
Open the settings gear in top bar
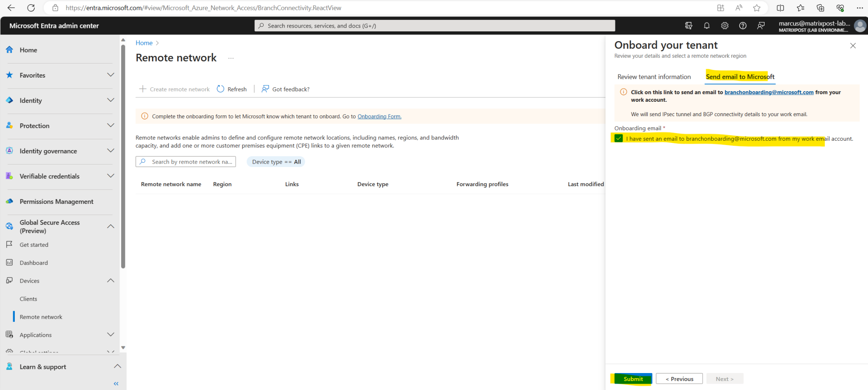(x=725, y=25)
